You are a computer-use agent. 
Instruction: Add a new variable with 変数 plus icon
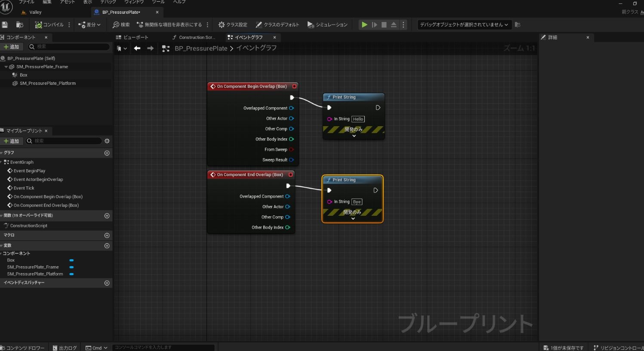(107, 246)
